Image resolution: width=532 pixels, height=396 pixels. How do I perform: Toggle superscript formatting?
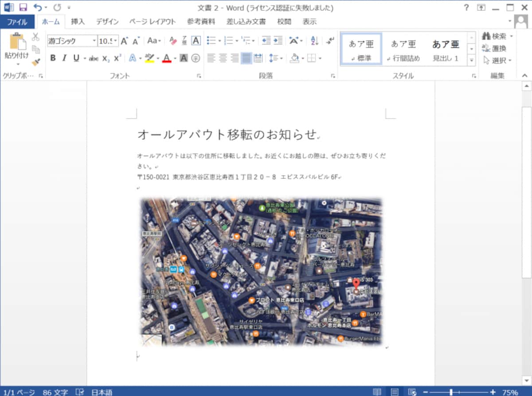pos(117,58)
